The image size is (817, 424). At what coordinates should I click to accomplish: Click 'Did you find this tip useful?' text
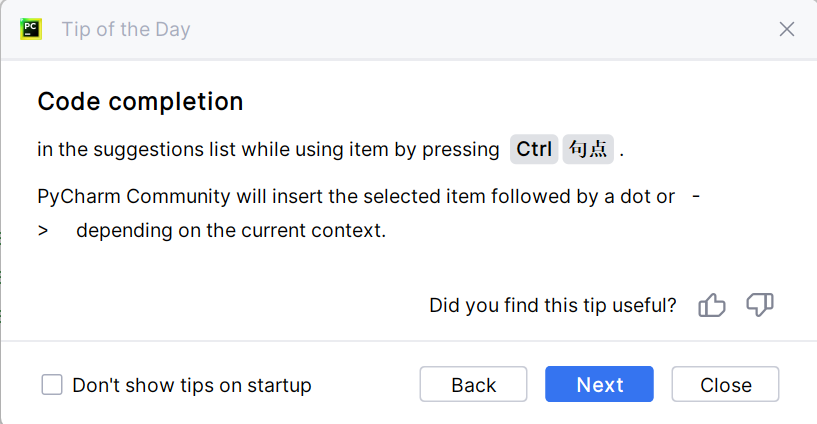pyautogui.click(x=552, y=305)
